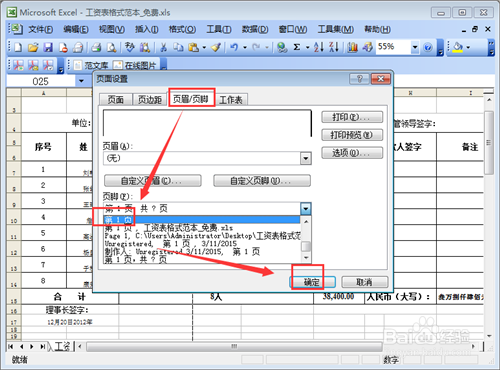The height and width of the screenshot is (370, 500).
Task: Create a new workbook with the New icon
Action: coord(18,48)
